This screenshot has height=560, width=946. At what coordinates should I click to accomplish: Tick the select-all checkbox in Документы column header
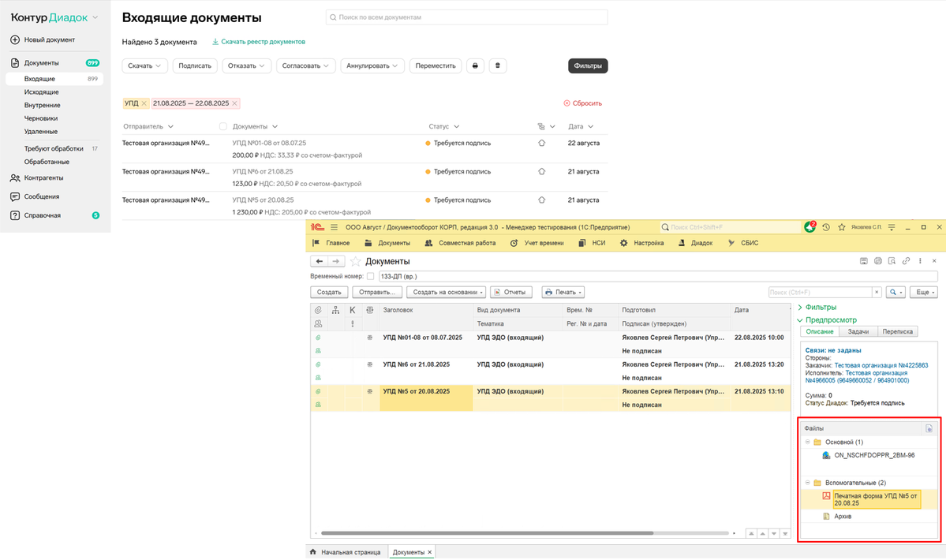tap(222, 126)
